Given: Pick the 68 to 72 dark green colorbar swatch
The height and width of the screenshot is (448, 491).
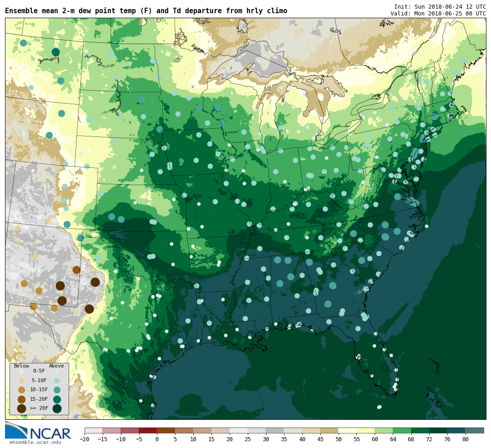Looking at the screenshot, I should coord(421,430).
